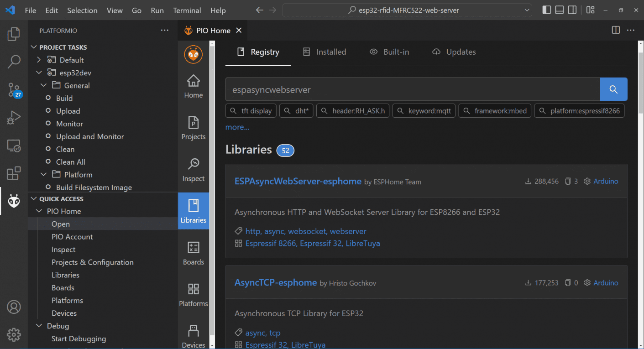Toggle the secondary side bar layout button
This screenshot has width=644, height=349.
coord(572,10)
